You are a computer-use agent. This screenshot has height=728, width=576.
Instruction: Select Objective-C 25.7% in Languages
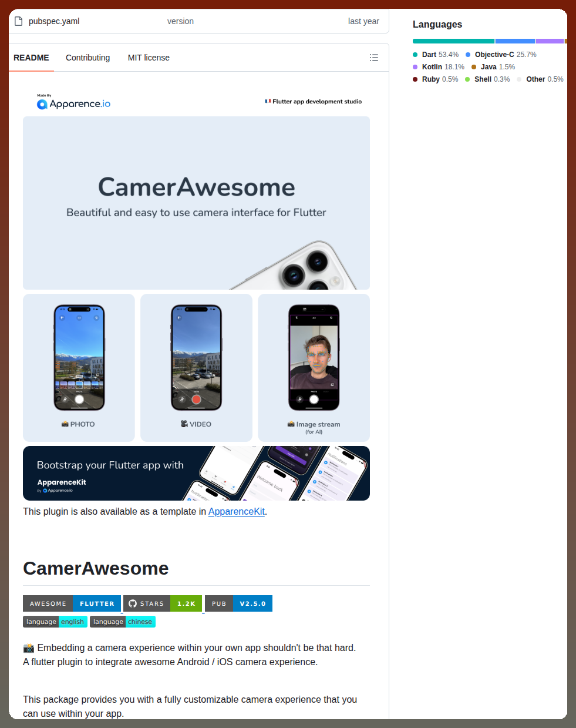501,55
